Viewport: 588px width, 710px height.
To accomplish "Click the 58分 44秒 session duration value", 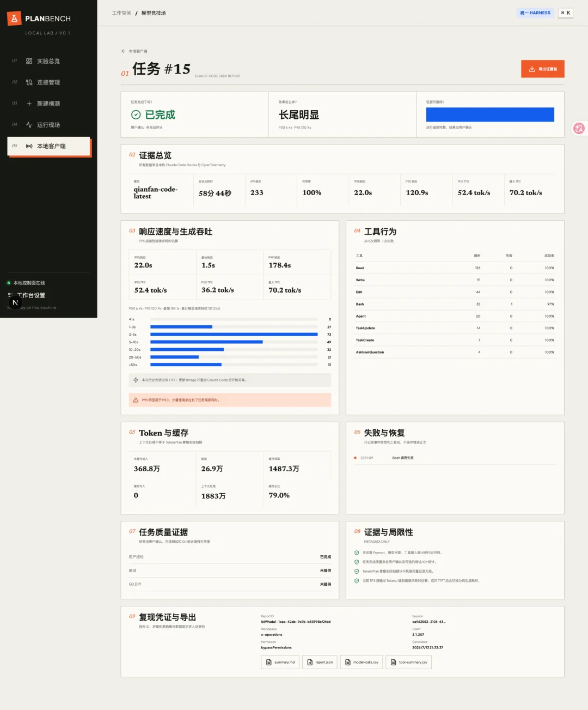I will point(215,193).
